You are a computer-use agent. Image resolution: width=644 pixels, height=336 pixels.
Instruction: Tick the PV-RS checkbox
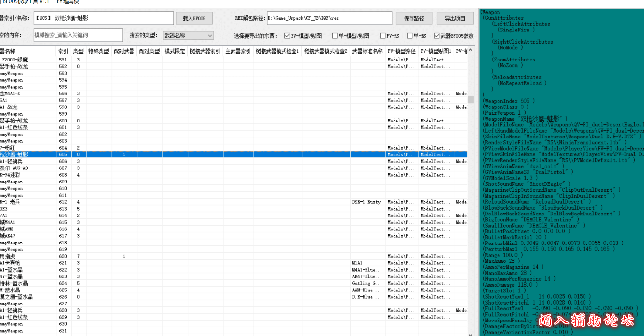[x=383, y=36]
